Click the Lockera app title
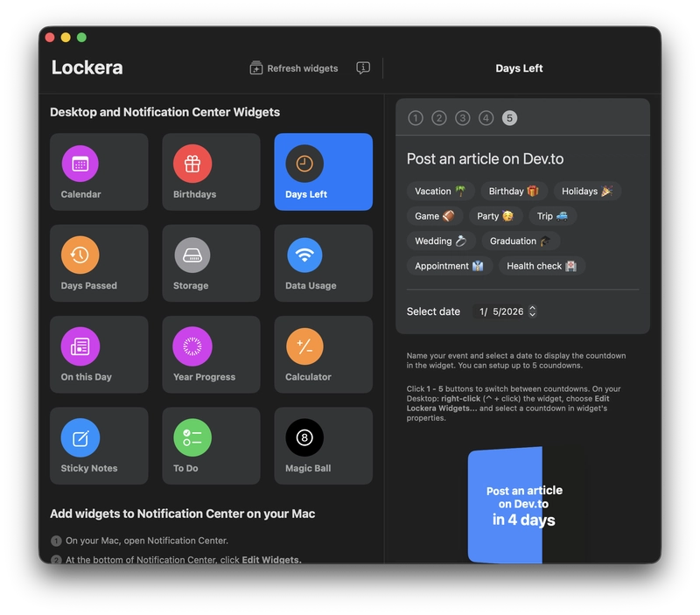 [87, 67]
